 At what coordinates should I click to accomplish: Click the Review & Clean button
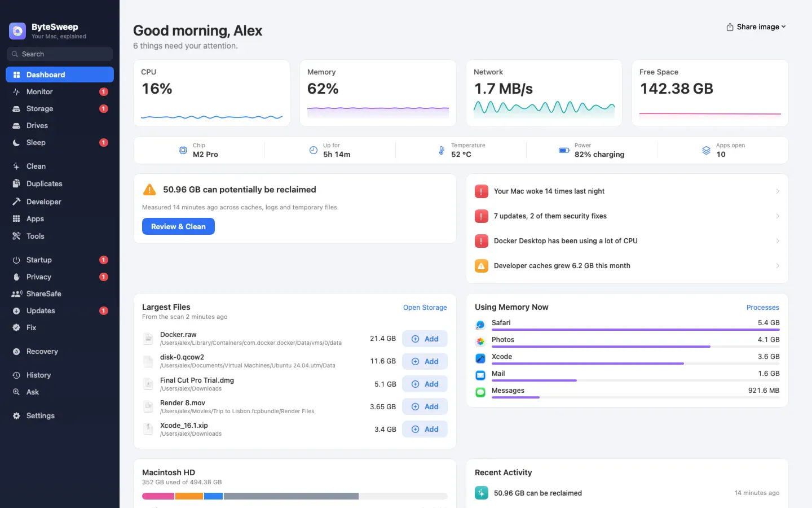tap(178, 226)
